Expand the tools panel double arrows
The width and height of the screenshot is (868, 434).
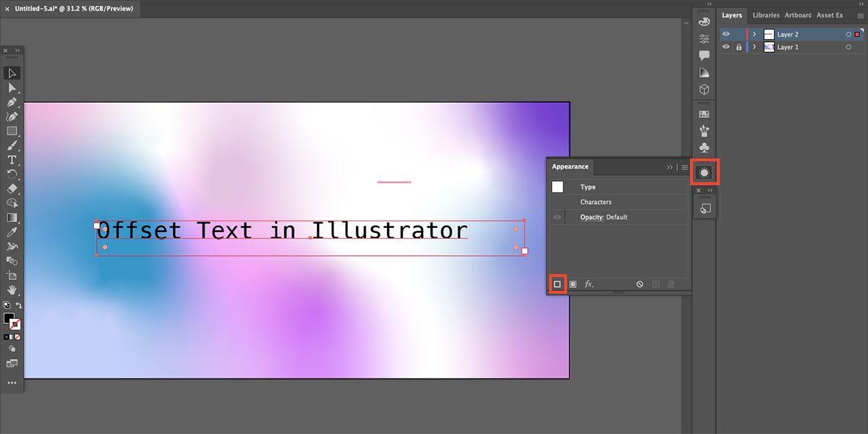(17, 51)
